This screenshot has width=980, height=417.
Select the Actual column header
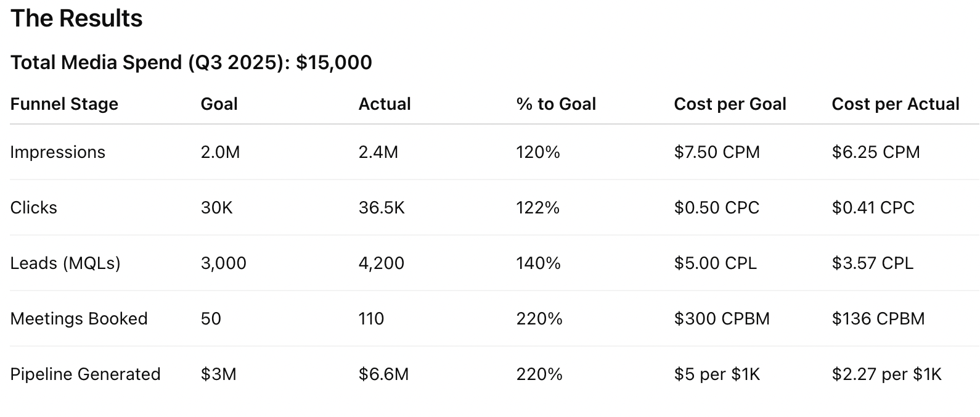384,104
